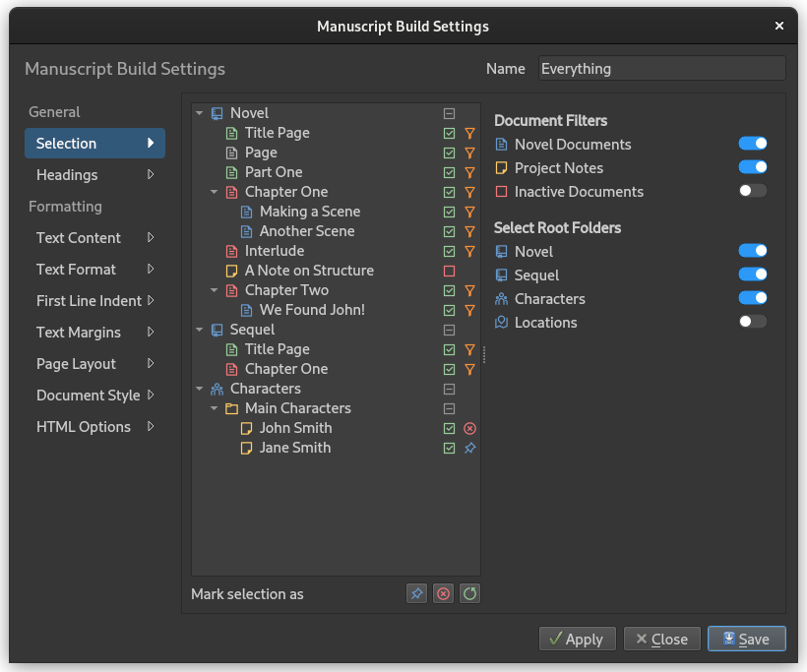Screen dimensions: 807x672
Task: Disable the Project Notes filter switch
Action: click(753, 167)
